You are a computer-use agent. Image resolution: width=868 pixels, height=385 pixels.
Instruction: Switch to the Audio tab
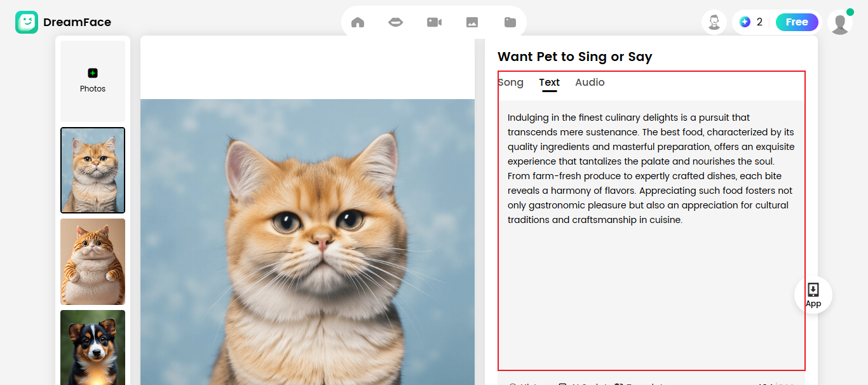[x=590, y=83]
